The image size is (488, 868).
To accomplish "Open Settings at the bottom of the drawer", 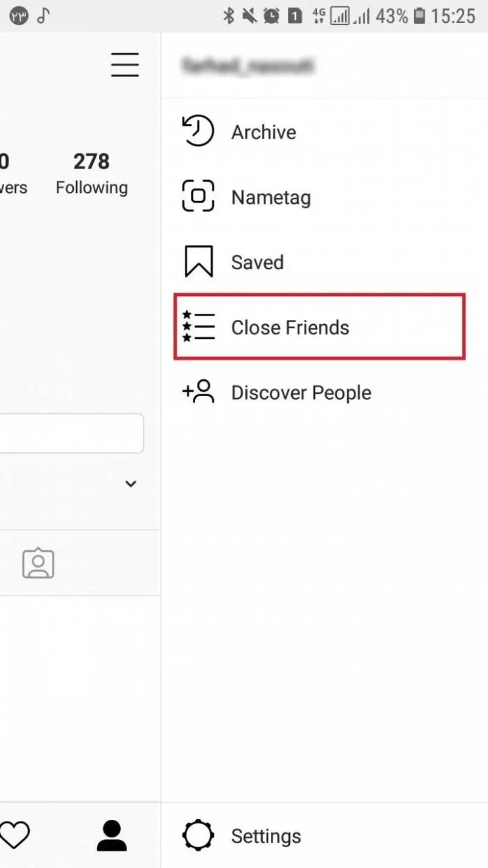I will click(325, 835).
